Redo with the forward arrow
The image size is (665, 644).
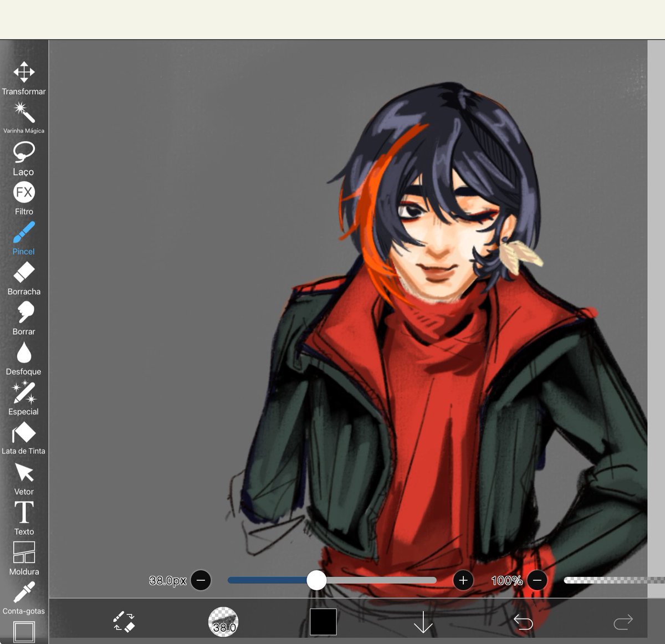click(623, 622)
